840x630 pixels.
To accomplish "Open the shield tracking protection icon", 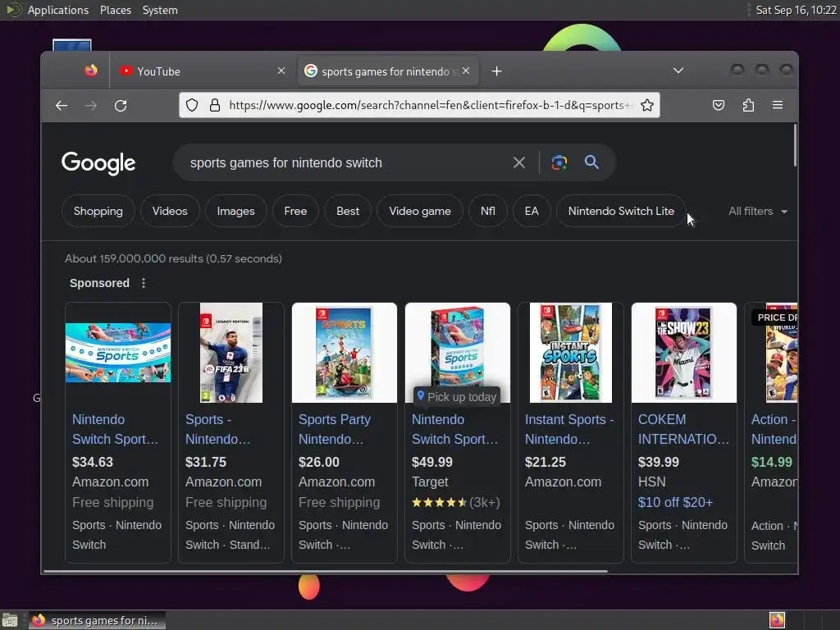I will tap(192, 106).
